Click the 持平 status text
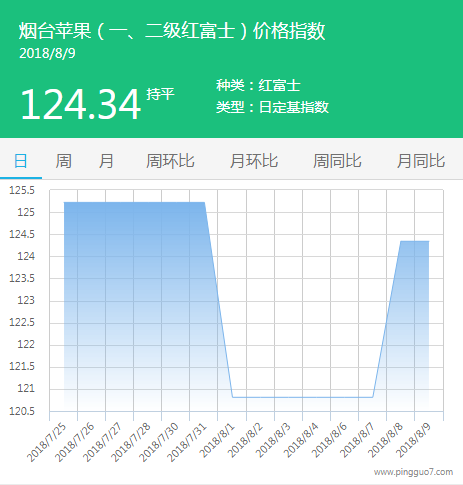The width and height of the screenshot is (463, 485). pos(160,94)
